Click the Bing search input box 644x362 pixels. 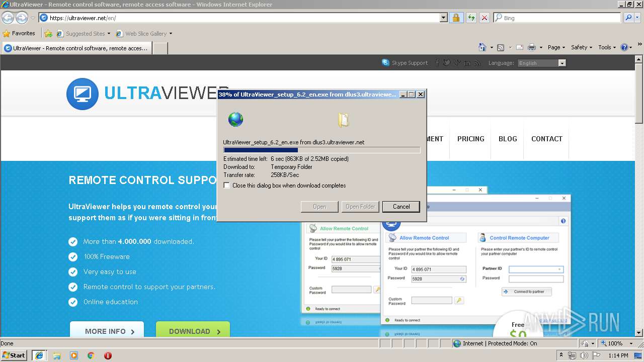[556, 18]
